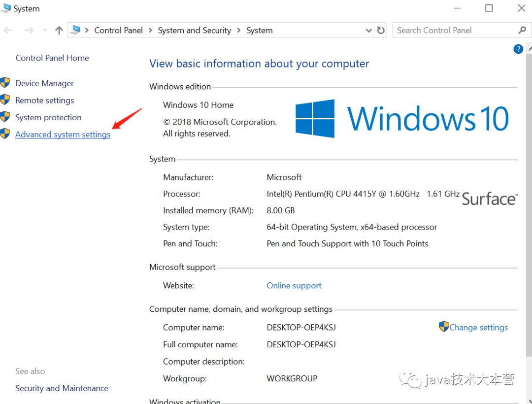
Task: Click the Back navigation arrow
Action: (x=8, y=31)
